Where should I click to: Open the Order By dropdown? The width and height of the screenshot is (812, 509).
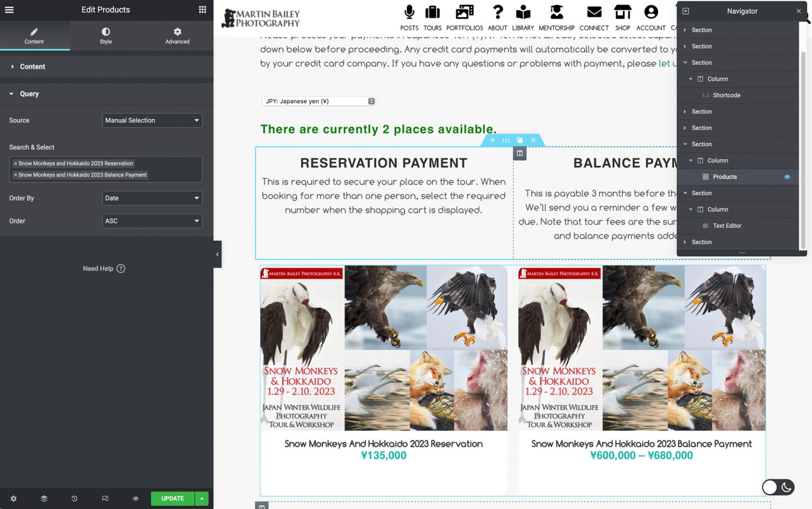tap(152, 198)
